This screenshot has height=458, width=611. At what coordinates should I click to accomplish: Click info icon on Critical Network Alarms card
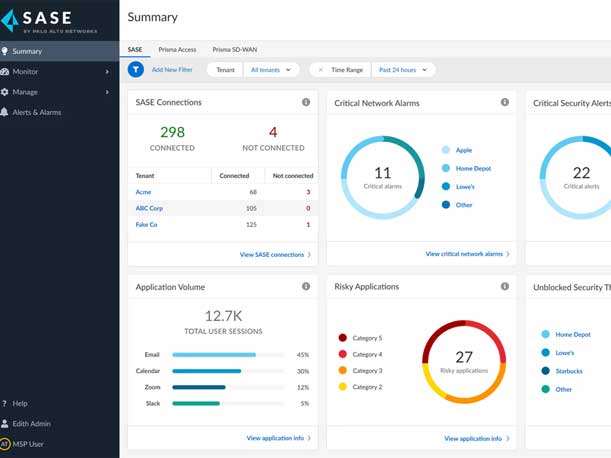tap(505, 103)
